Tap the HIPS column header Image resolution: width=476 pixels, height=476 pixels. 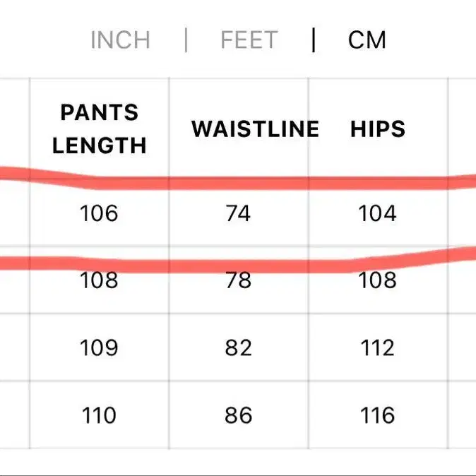pyautogui.click(x=378, y=129)
